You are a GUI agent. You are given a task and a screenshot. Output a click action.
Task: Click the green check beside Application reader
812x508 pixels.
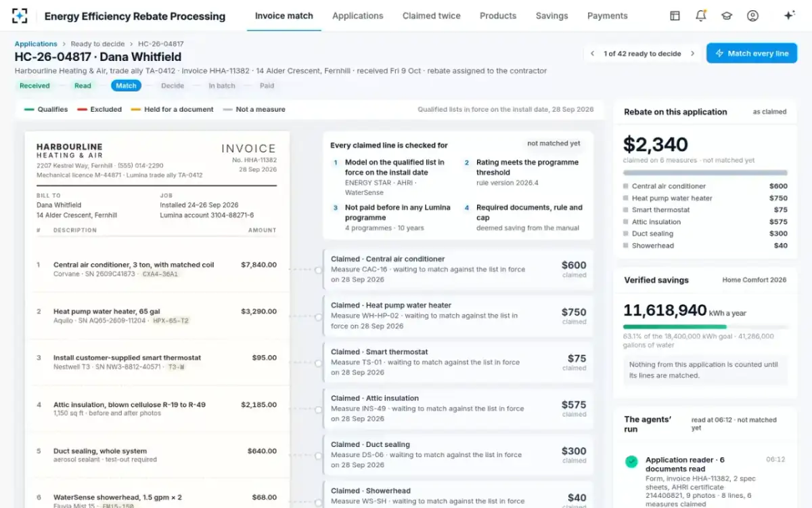point(631,462)
